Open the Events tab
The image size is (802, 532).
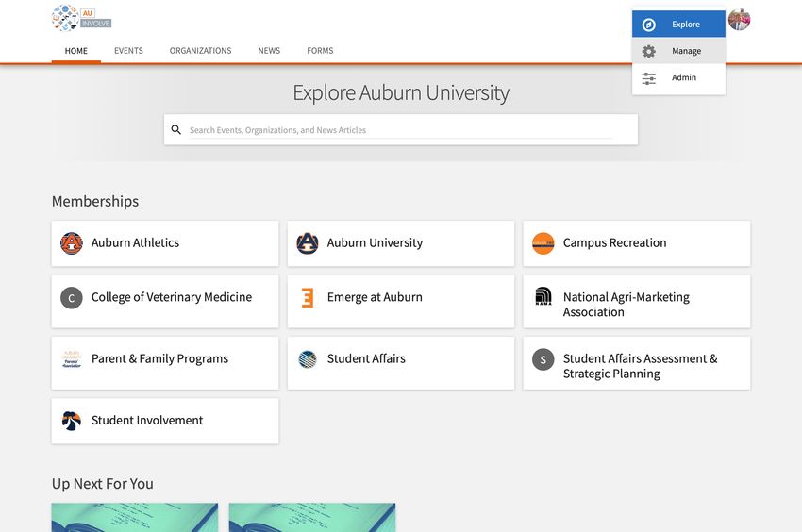(x=128, y=51)
